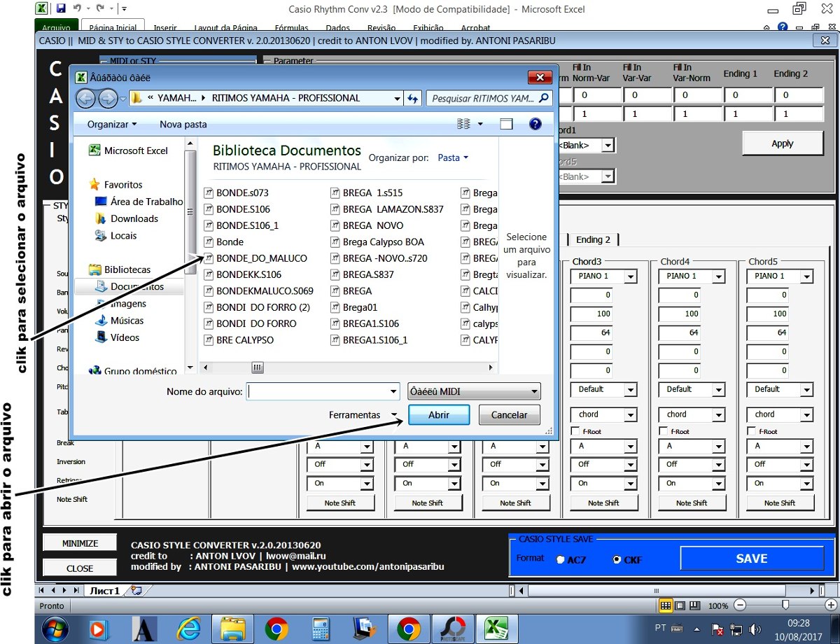Open the Chord1 Blank dropdown
This screenshot has width=840, height=644.
pyautogui.click(x=608, y=146)
